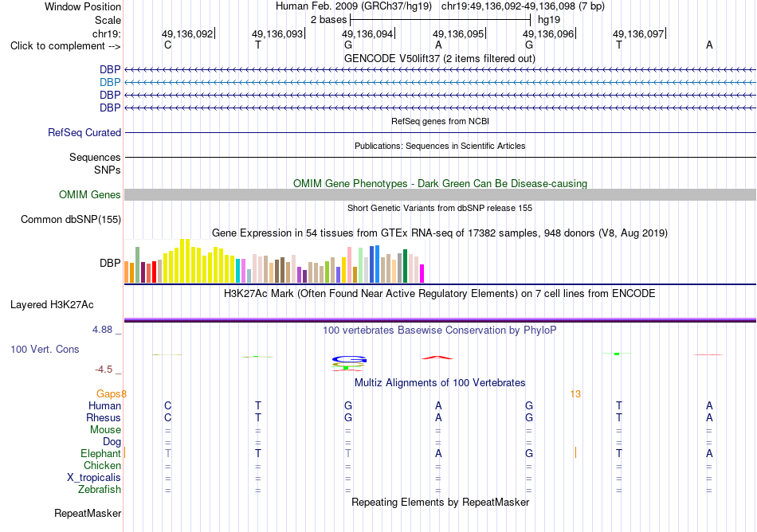Click position label 49,136,093

point(277,33)
